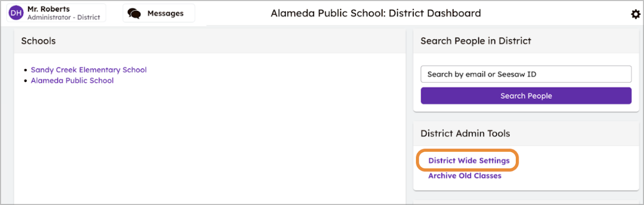
Task: Click the District Dashboard page title
Action: click(376, 13)
